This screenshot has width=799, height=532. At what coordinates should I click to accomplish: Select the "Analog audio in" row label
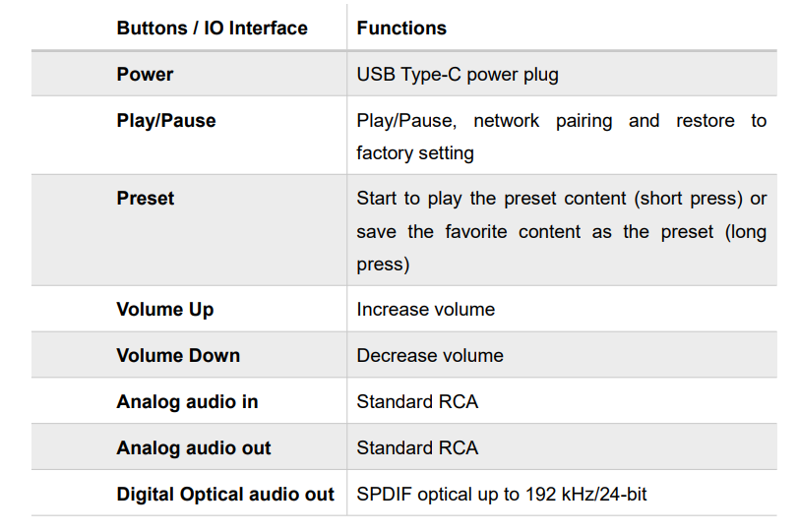tap(187, 401)
